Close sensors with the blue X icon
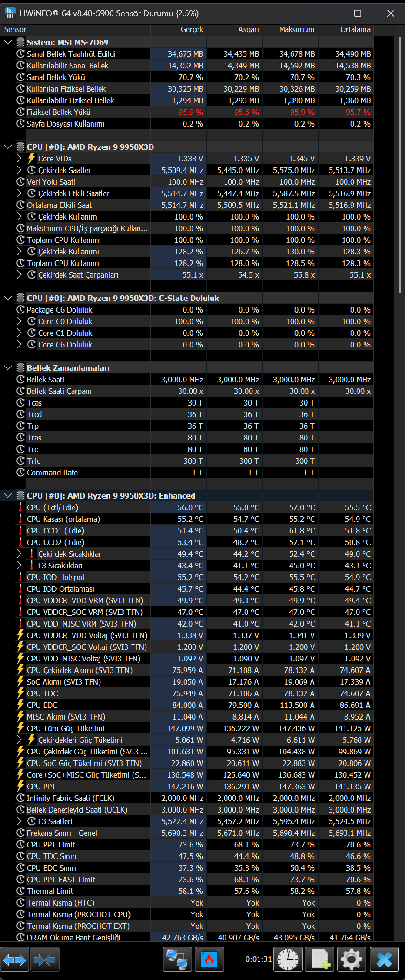Screen dimensions: 405x980 click(x=384, y=960)
